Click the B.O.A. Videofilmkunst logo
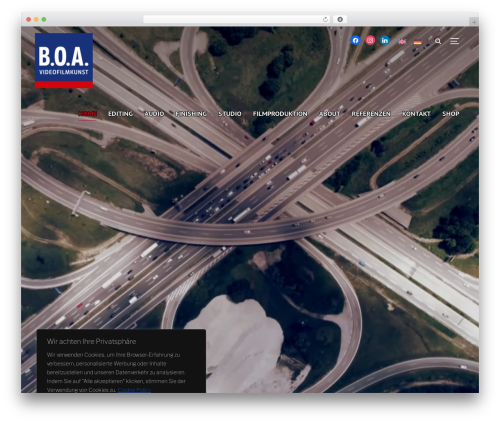The width and height of the screenshot is (500, 423). [64, 60]
